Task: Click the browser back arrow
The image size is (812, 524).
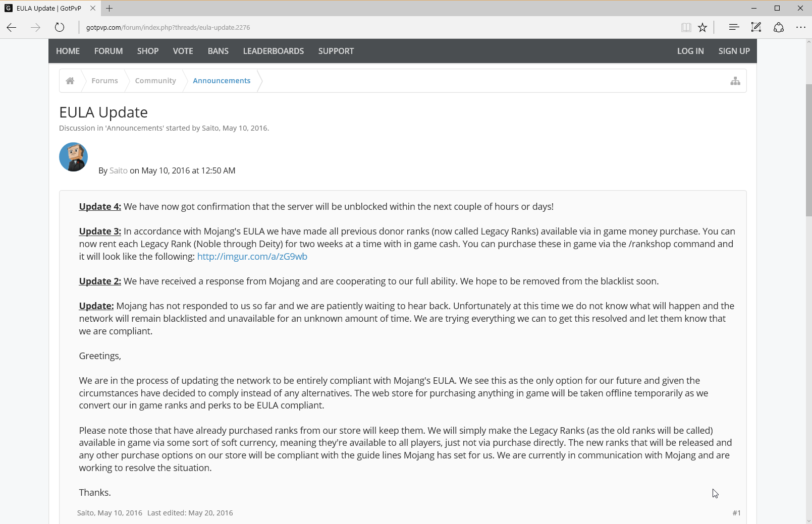Action: coord(12,28)
